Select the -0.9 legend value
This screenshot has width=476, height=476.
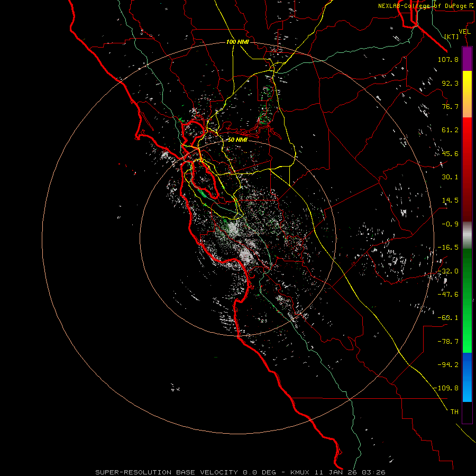click(450, 224)
